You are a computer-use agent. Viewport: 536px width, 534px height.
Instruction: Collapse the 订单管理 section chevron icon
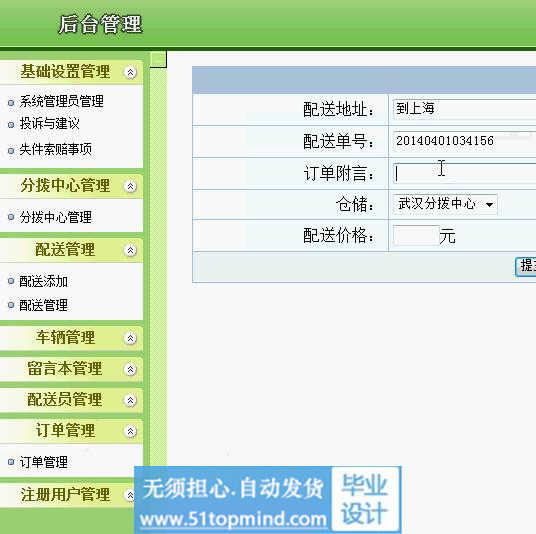[130, 431]
